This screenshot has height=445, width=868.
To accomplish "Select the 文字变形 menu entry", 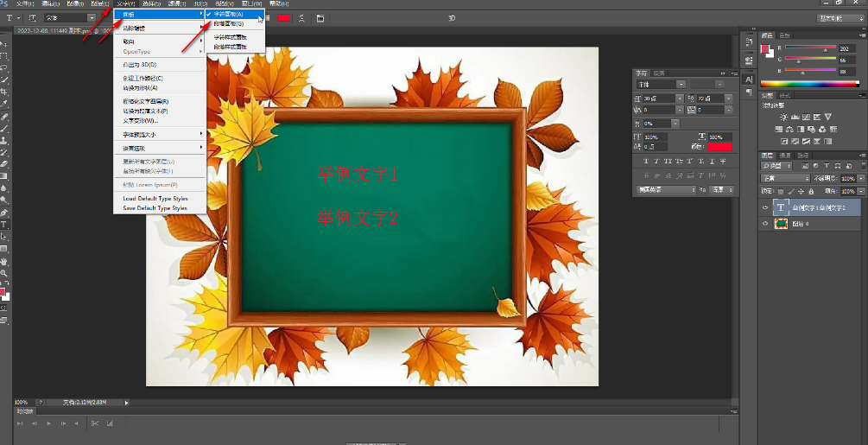I will [x=140, y=120].
